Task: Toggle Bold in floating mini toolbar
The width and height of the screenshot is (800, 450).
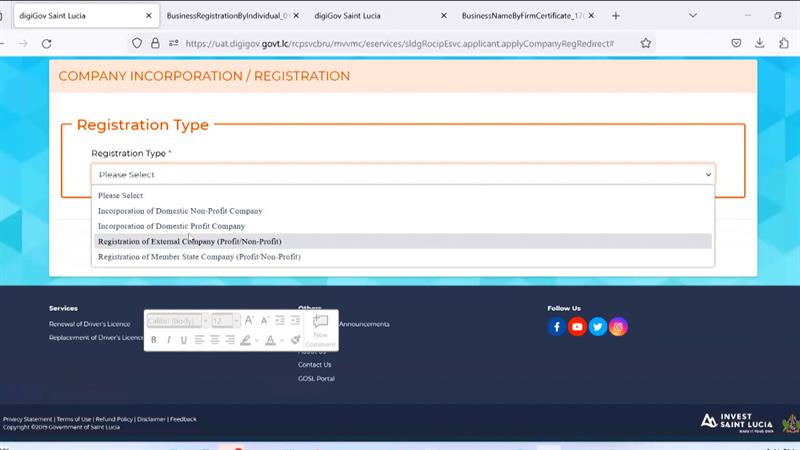Action: tap(153, 340)
